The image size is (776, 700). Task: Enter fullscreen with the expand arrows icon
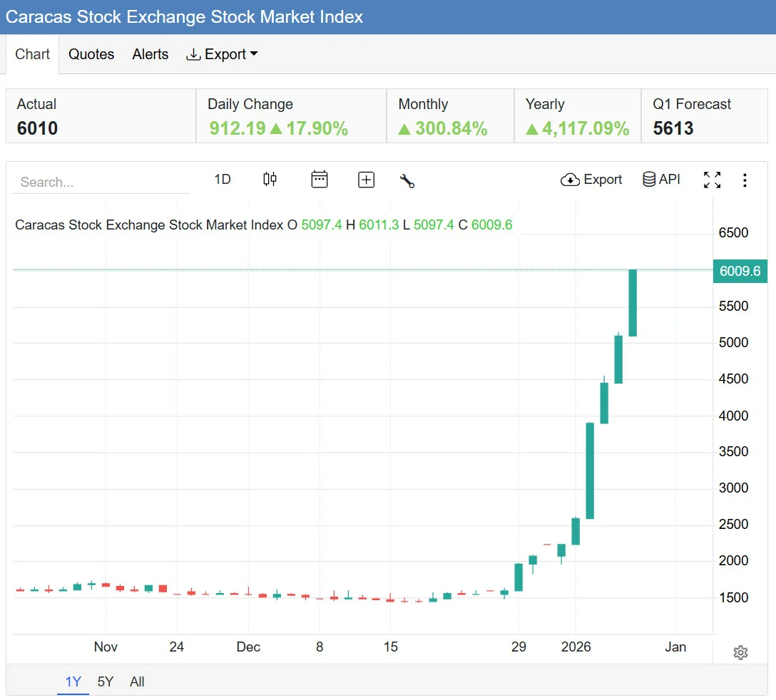click(712, 180)
